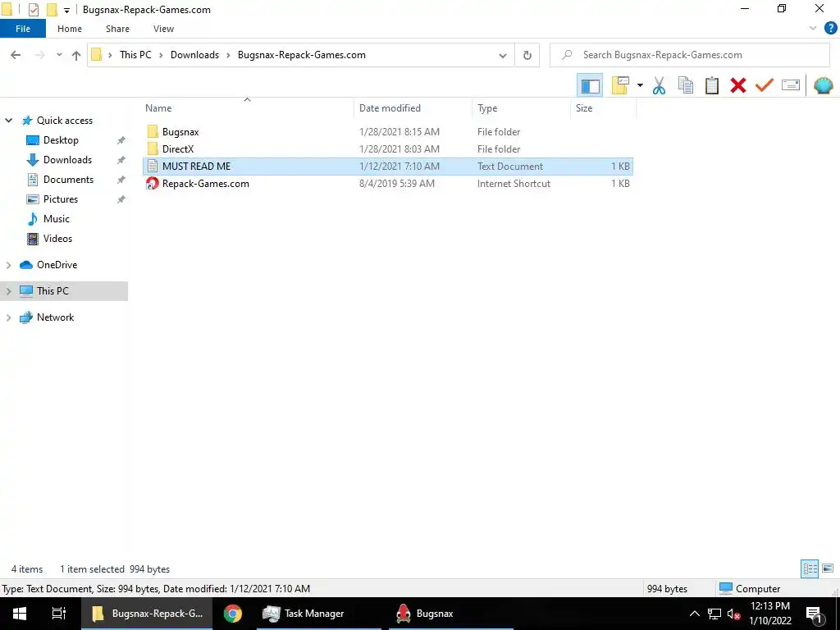Screen dimensions: 840x630
Task: Click the Paste clipboard icon
Action: tap(711, 85)
